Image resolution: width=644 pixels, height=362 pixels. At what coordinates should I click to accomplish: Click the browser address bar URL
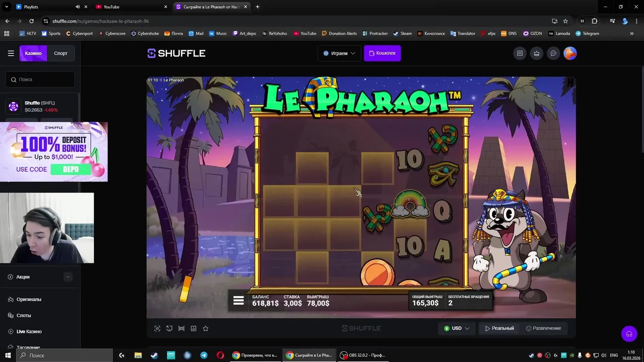(x=100, y=21)
